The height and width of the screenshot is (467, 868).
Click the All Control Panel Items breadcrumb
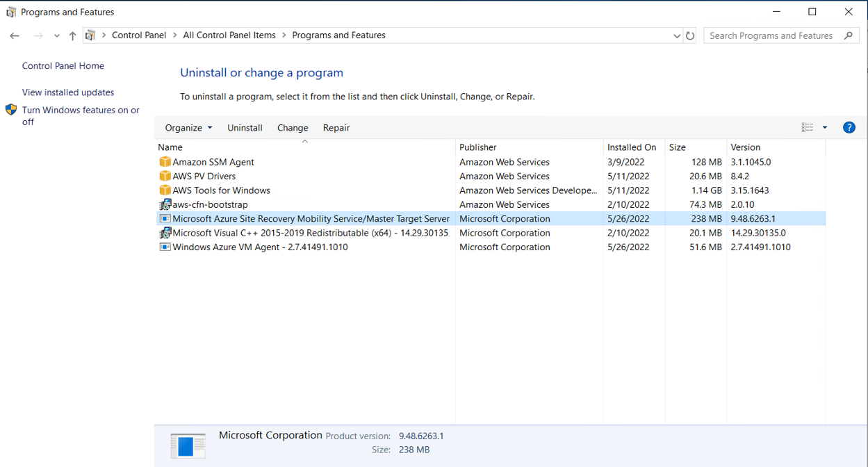[229, 35]
